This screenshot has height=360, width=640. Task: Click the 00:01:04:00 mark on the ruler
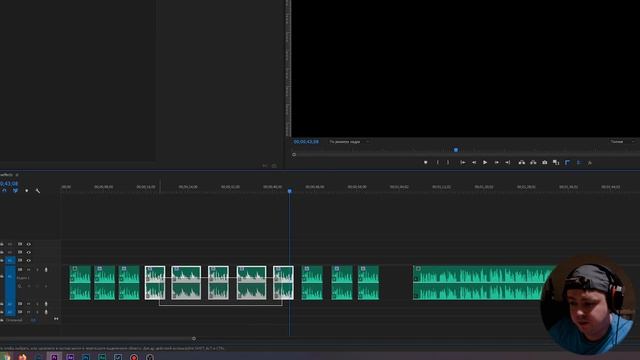click(x=399, y=187)
